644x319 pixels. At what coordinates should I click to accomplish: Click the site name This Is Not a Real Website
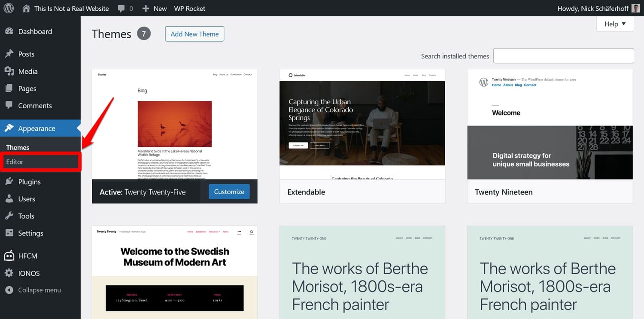coord(71,9)
